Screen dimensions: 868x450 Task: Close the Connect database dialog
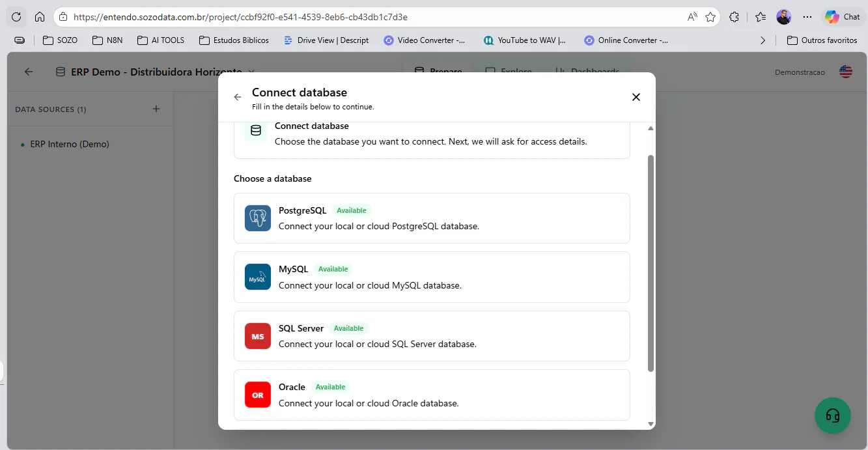click(x=636, y=97)
